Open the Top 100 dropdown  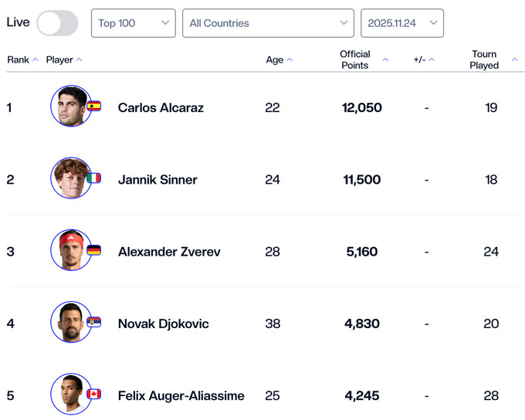pos(133,23)
